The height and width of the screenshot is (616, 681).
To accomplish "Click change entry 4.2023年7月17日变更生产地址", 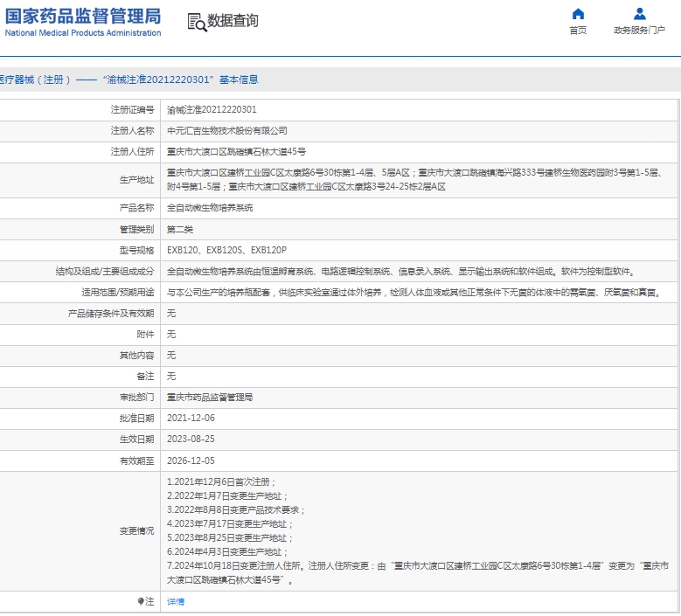I will (230, 524).
